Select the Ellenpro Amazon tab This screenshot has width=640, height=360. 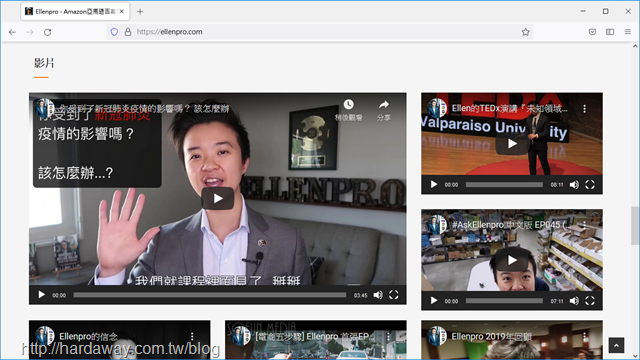(x=75, y=11)
